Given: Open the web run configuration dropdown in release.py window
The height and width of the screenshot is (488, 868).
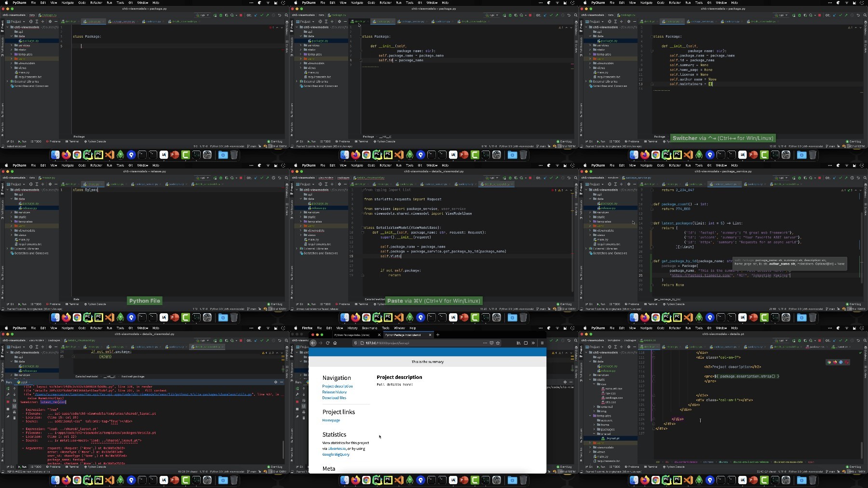Looking at the screenshot, I should tap(203, 178).
